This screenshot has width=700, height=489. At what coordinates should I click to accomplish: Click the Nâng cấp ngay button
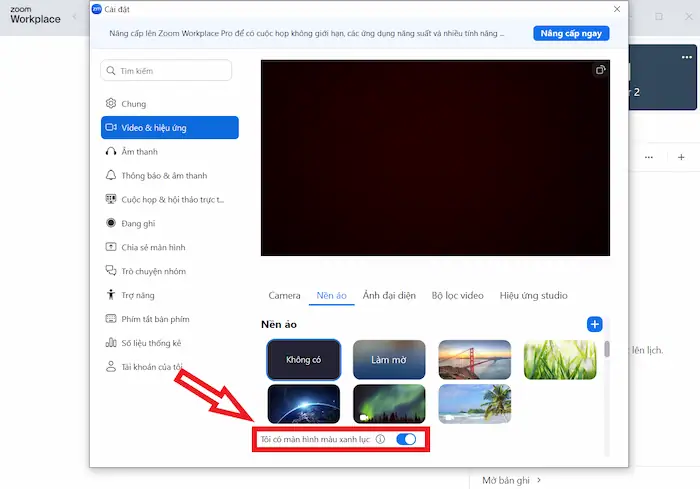click(571, 33)
